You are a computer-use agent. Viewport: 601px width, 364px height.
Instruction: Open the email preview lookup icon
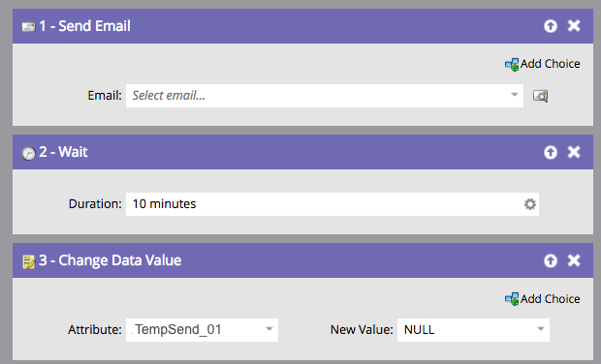(541, 96)
